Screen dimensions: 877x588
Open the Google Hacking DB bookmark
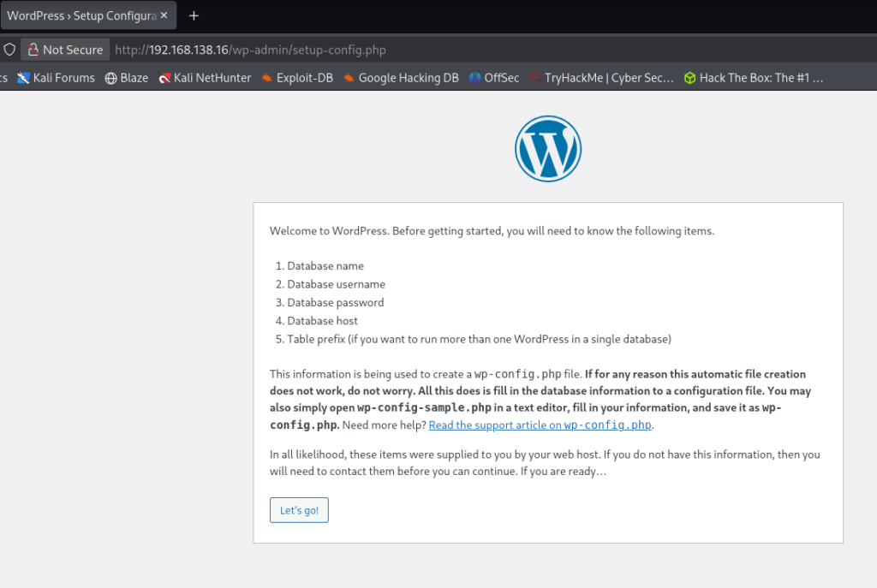click(x=401, y=78)
